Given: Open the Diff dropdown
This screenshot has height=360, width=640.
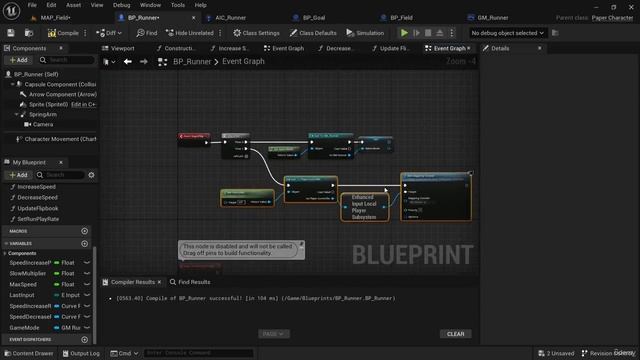Looking at the screenshot, I should (x=109, y=33).
